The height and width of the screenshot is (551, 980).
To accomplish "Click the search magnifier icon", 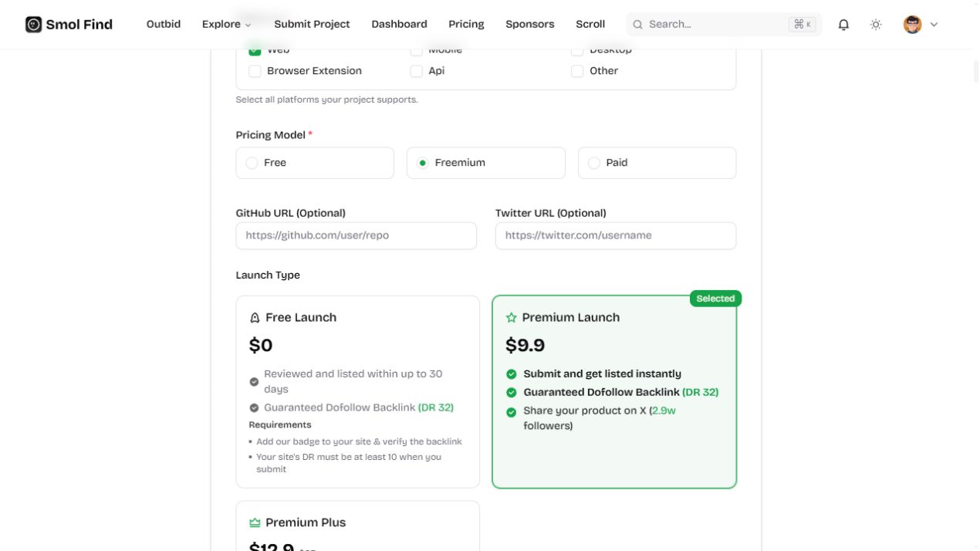I will [638, 25].
